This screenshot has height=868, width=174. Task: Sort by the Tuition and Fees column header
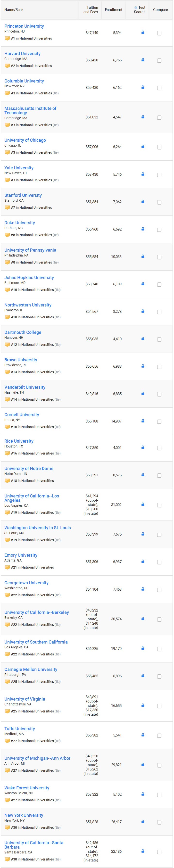tap(91, 9)
